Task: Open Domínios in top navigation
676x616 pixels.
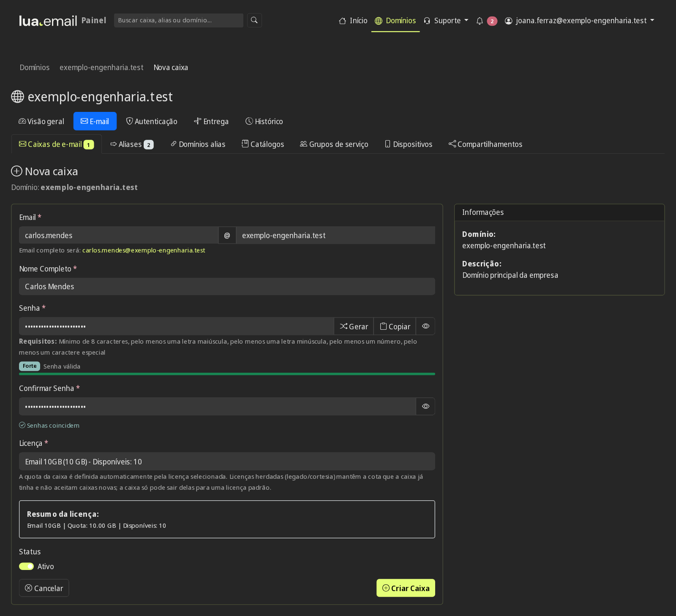Action: pyautogui.click(x=395, y=21)
